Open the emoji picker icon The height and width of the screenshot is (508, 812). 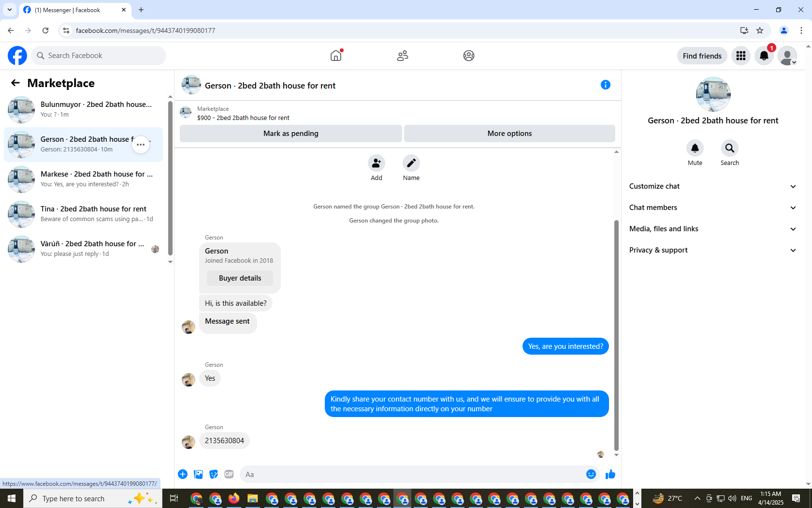point(591,474)
